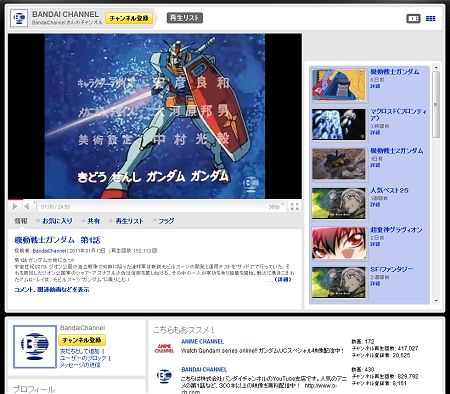Click 詳細 under 超重神グラヴィオン
The image size is (450, 394).
375,244
